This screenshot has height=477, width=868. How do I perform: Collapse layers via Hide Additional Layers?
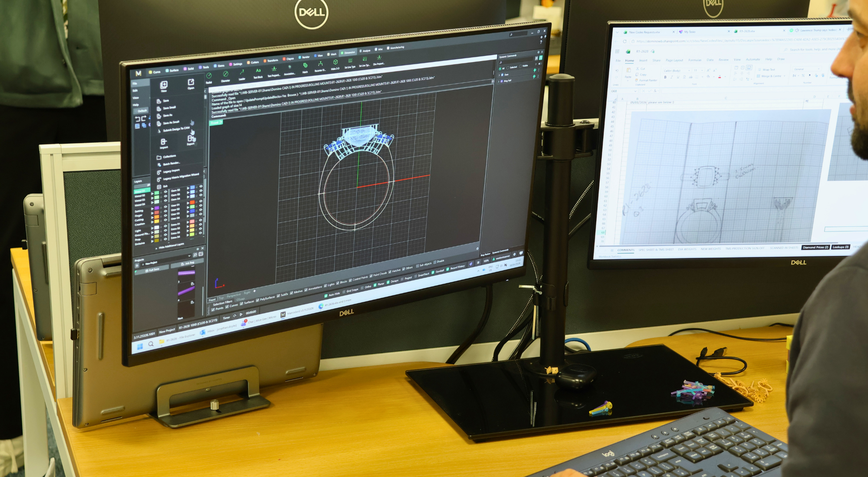click(x=170, y=246)
